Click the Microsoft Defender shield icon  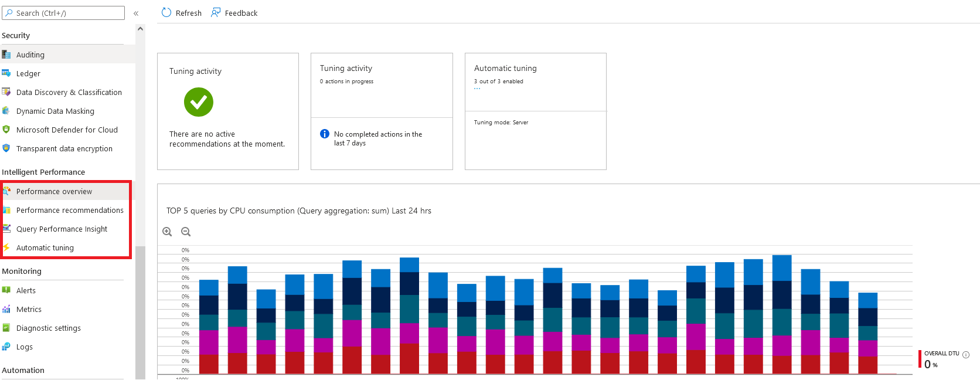[6, 130]
